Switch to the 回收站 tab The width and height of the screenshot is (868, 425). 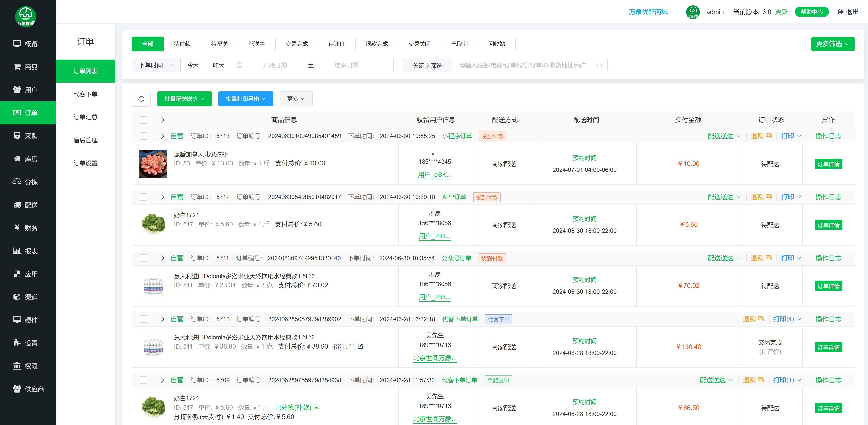click(x=497, y=44)
